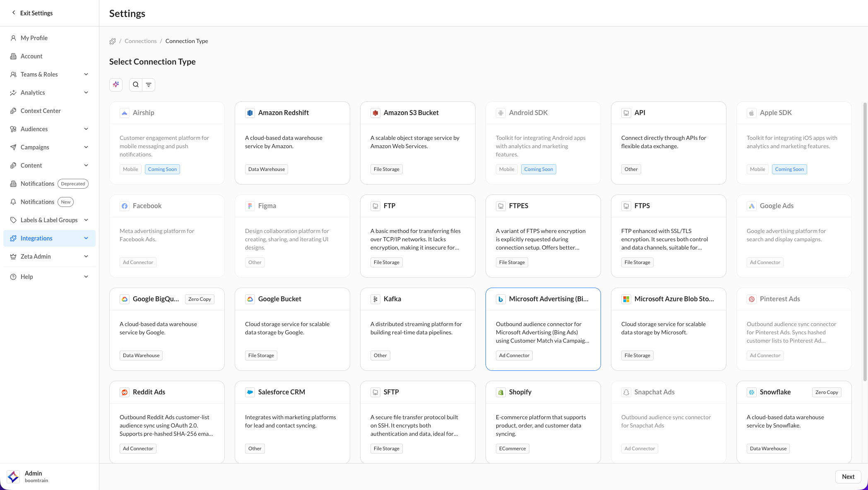The width and height of the screenshot is (868, 490).
Task: Select the Amazon Redshift connection card title
Action: [284, 113]
